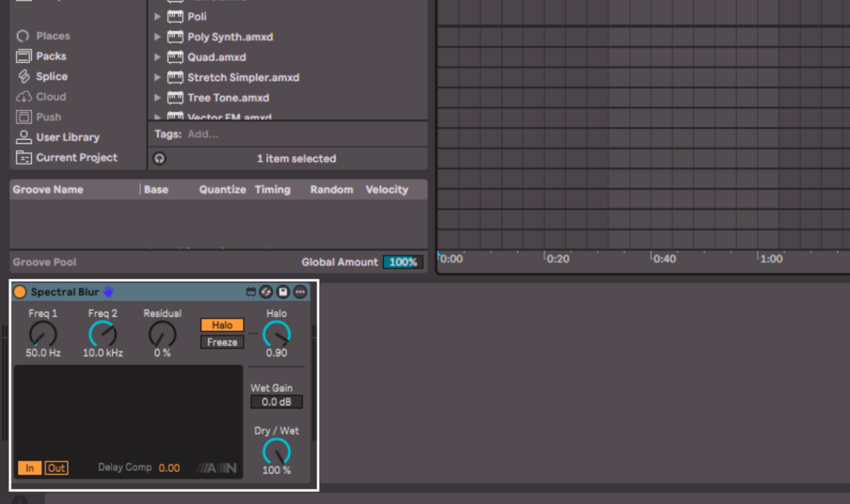Screen dimensions: 850x504
Task: Expand the Poli browser entry
Action: tap(157, 17)
